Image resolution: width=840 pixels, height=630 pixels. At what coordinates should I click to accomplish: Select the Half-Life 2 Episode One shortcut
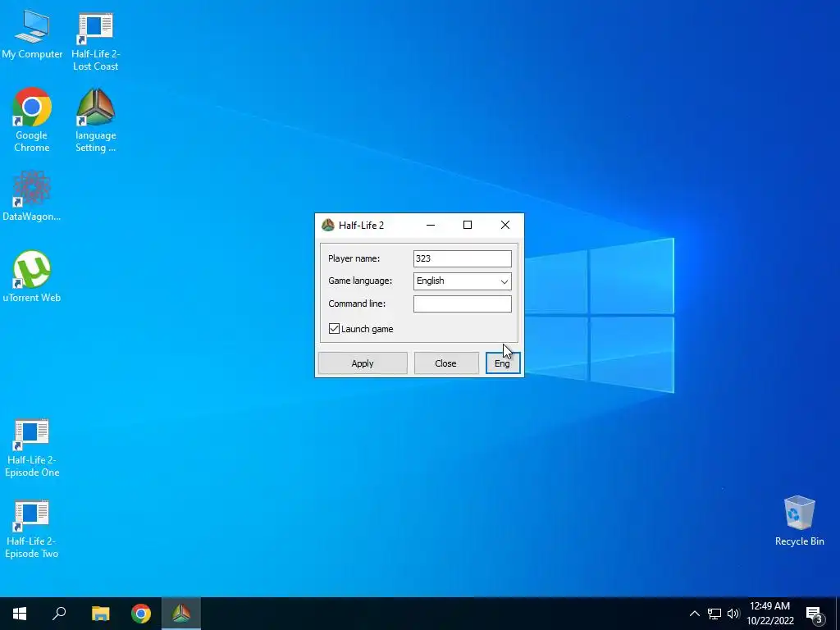[x=32, y=448]
